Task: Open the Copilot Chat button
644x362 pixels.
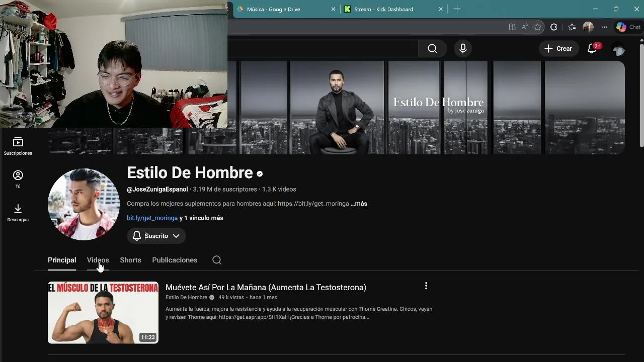Action: coord(628,27)
